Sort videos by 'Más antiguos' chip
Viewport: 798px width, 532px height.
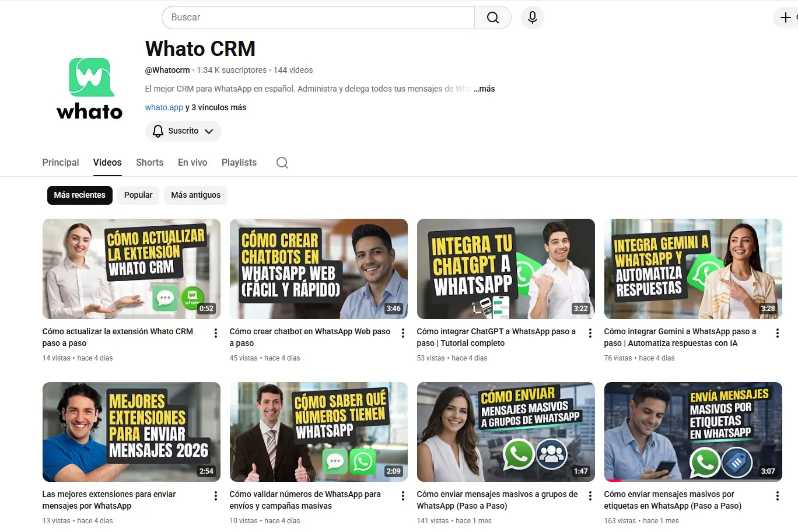196,195
